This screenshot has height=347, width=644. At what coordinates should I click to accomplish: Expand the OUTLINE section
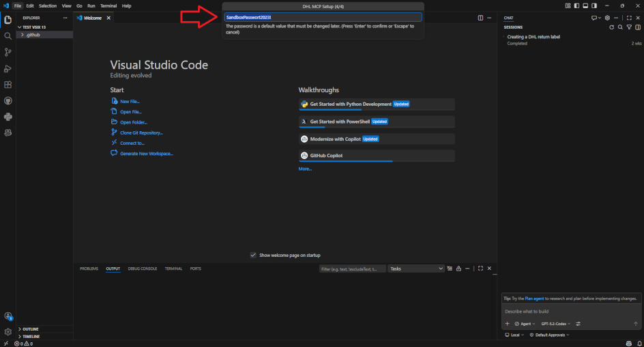tap(30, 329)
